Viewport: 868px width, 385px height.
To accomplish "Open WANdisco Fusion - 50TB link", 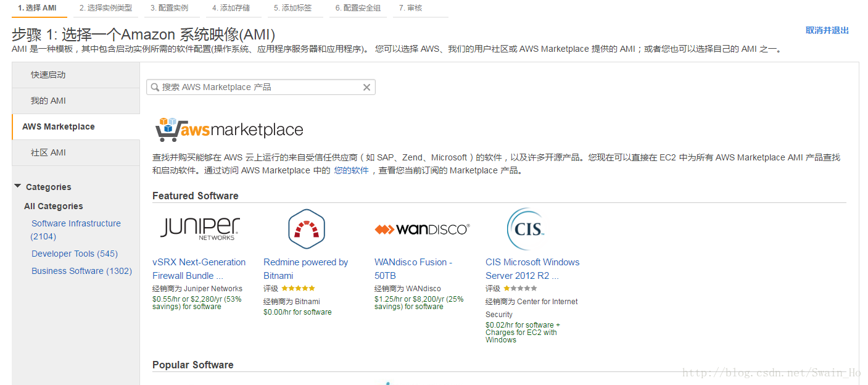I will click(413, 269).
